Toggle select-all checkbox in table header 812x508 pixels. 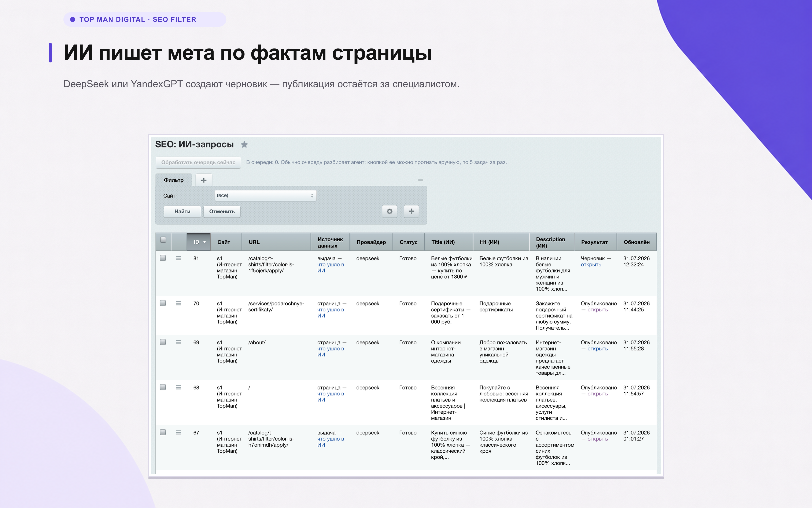(x=163, y=240)
